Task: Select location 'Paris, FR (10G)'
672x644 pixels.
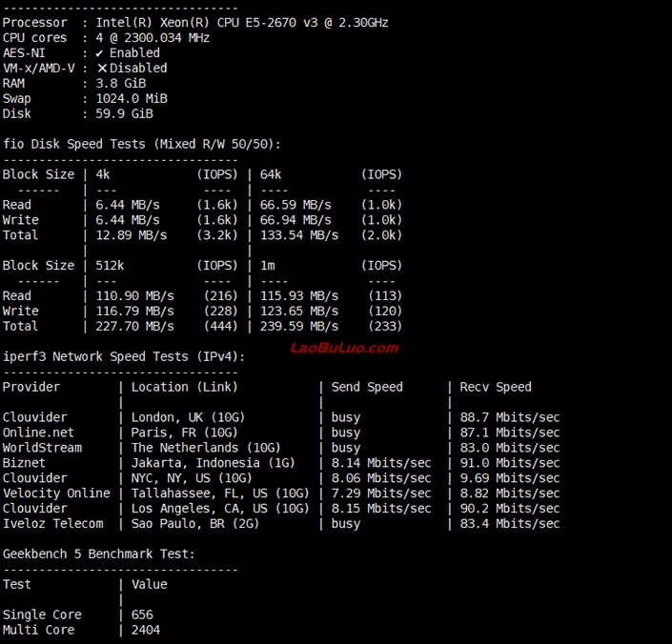Action: pos(185,433)
